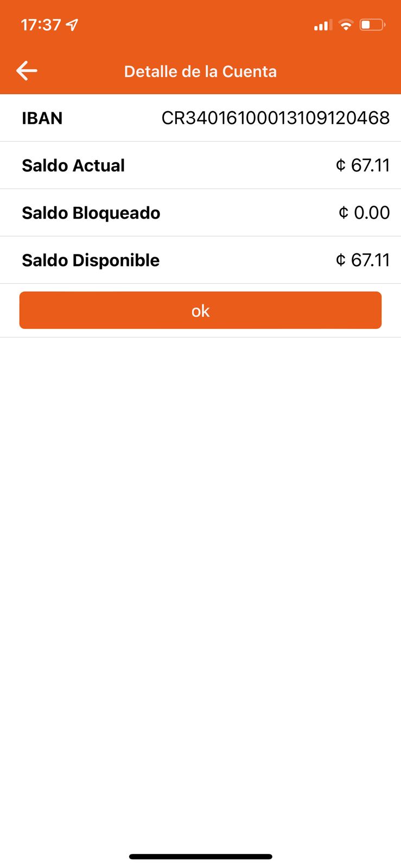Tap the Saldo Actual amount value

click(x=370, y=165)
